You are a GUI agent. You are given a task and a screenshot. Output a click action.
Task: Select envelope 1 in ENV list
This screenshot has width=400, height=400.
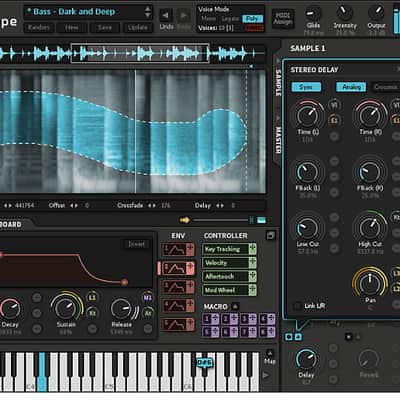(178, 249)
